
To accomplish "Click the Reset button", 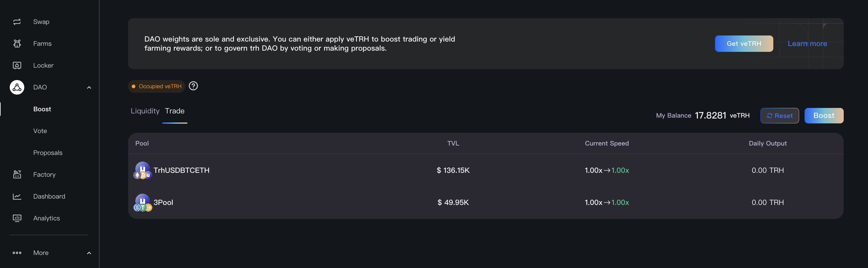I will pos(779,116).
